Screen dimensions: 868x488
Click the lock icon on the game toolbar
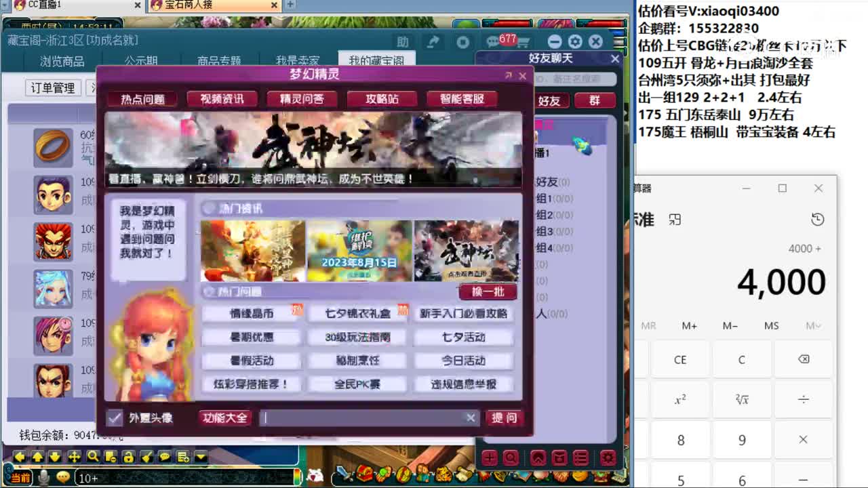click(129, 457)
